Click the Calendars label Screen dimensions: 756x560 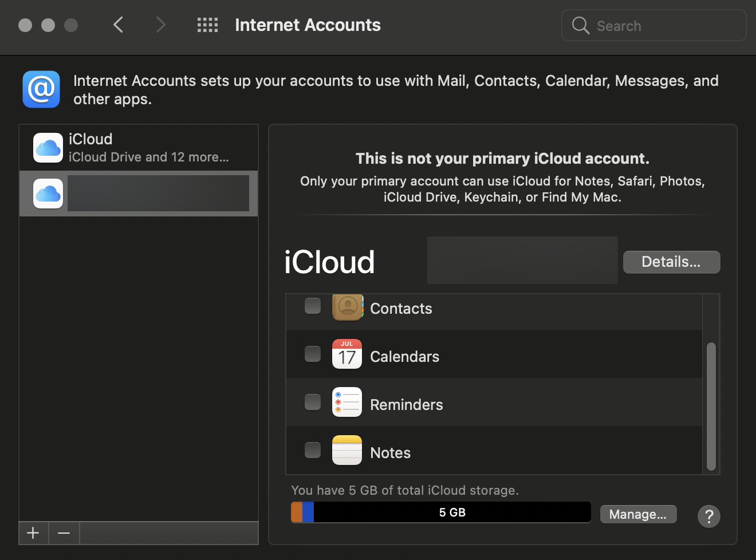pos(404,357)
